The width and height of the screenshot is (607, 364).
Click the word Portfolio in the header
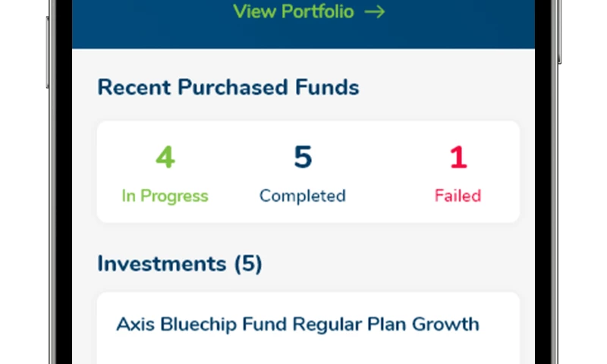[x=317, y=11]
